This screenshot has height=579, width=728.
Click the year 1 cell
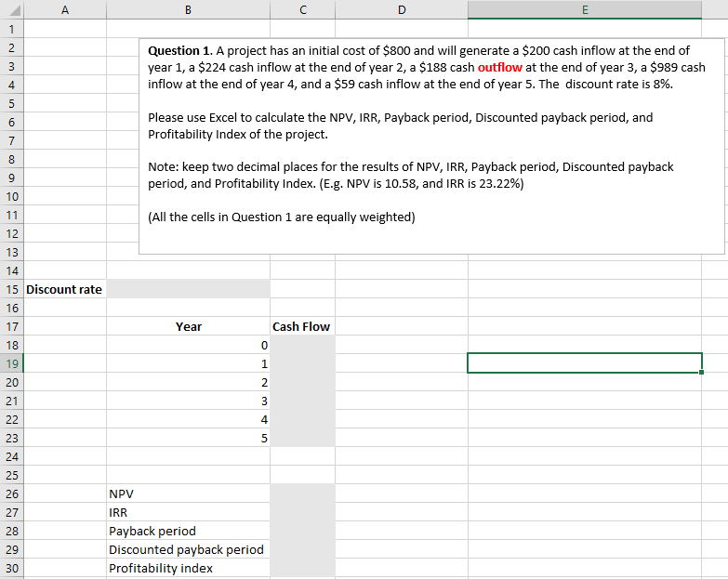tap(188, 363)
